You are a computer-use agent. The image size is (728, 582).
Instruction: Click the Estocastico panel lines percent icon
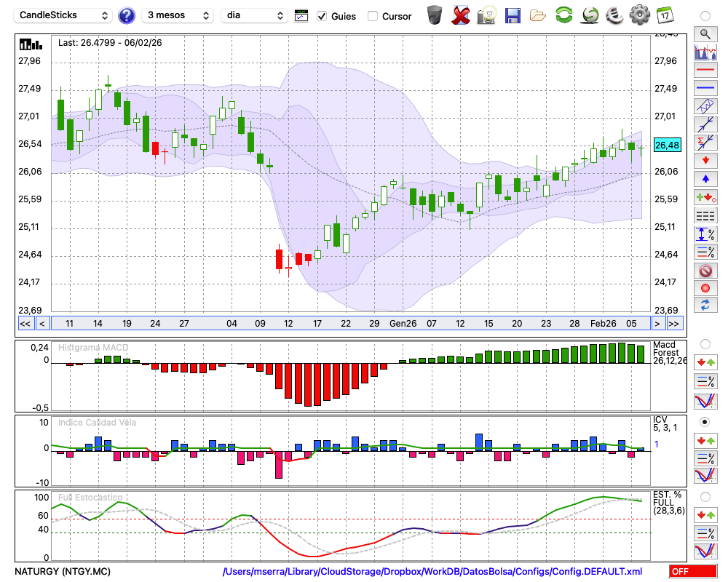pos(705,533)
